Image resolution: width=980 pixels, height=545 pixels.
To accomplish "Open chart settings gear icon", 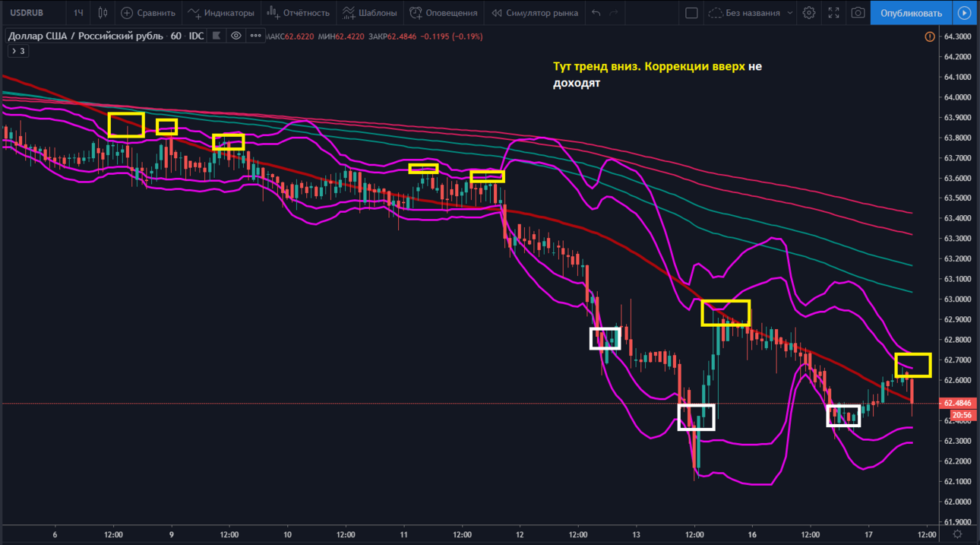I will (x=809, y=13).
